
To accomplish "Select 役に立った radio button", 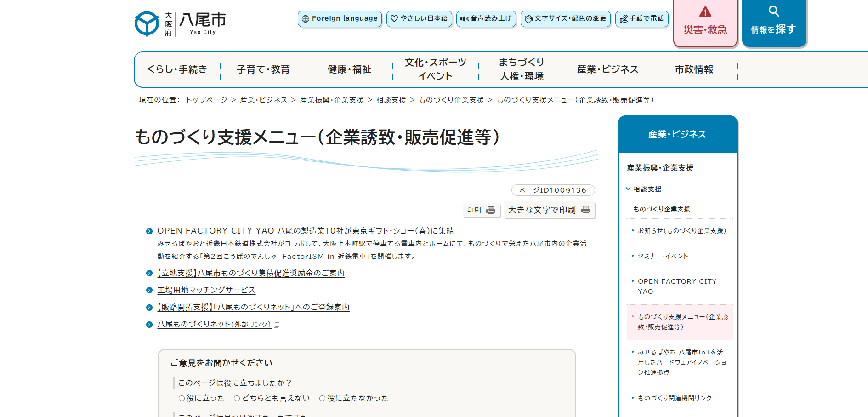I will click(x=182, y=399).
